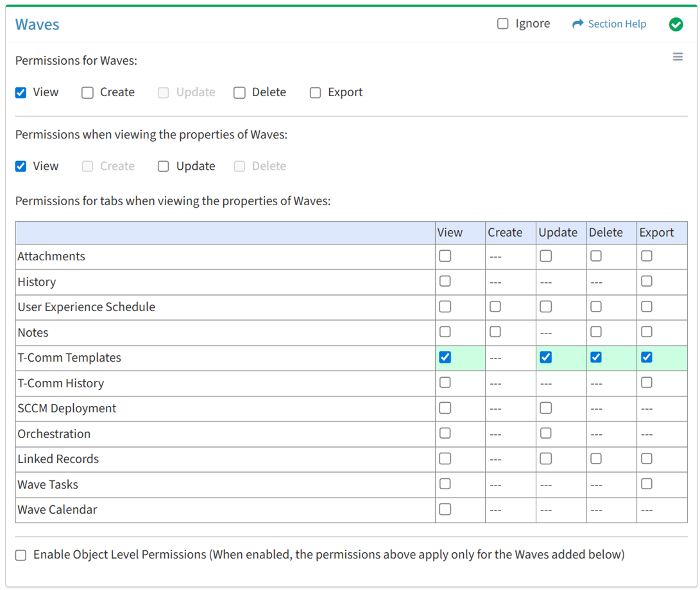Open the Section Help link
The height and width of the screenshot is (590, 700).
[617, 24]
